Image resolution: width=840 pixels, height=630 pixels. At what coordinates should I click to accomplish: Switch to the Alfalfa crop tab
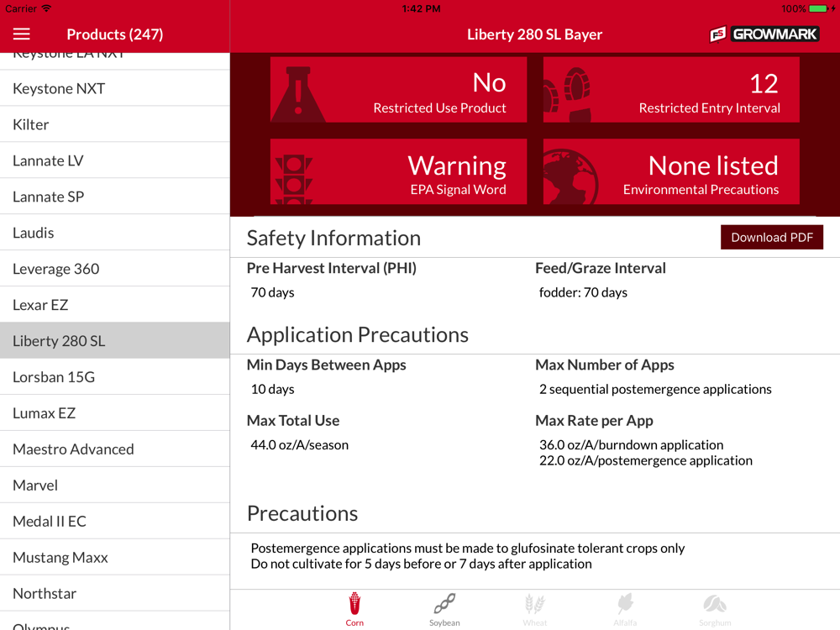point(625,610)
